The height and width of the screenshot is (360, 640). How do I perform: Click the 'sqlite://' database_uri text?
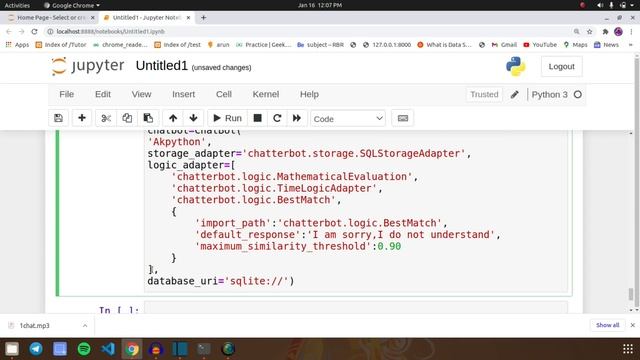257,281
